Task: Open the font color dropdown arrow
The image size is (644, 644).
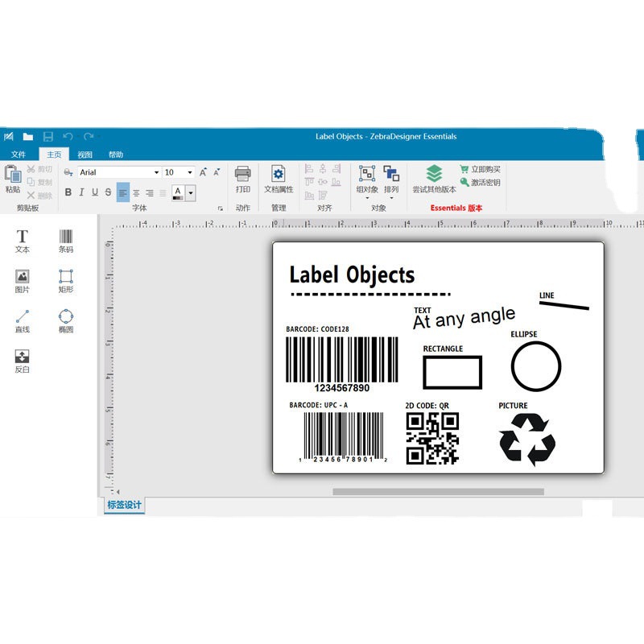Action: tap(191, 192)
